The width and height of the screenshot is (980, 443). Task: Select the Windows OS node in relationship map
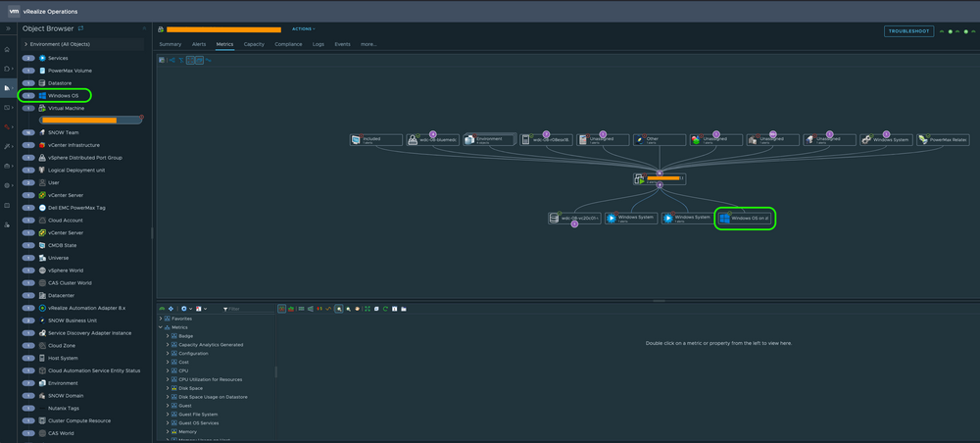pyautogui.click(x=745, y=218)
